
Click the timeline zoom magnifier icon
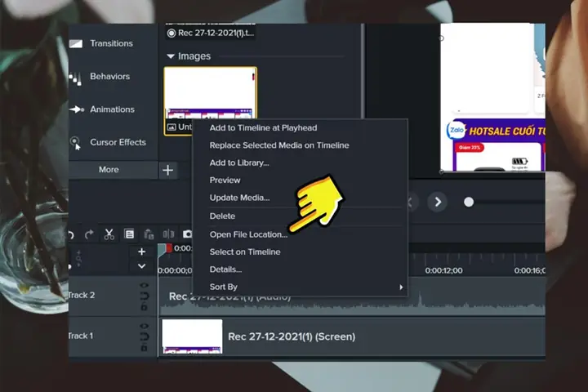coord(78,259)
